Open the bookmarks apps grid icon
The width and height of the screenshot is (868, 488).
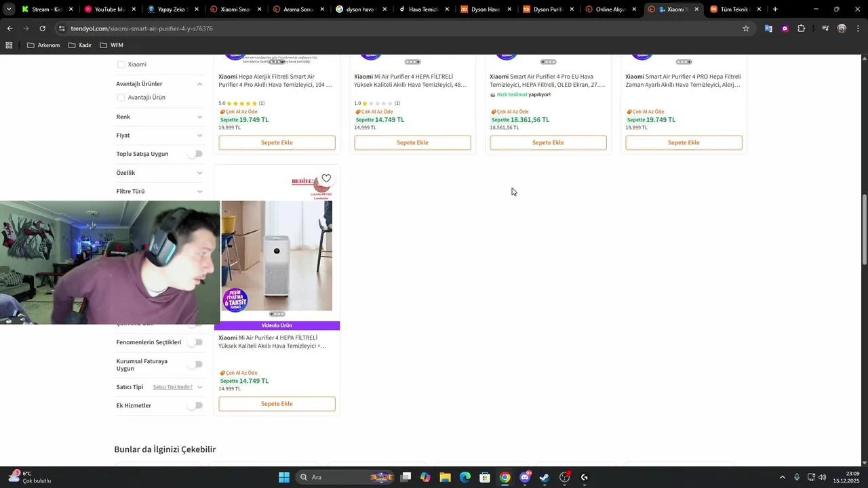point(9,45)
